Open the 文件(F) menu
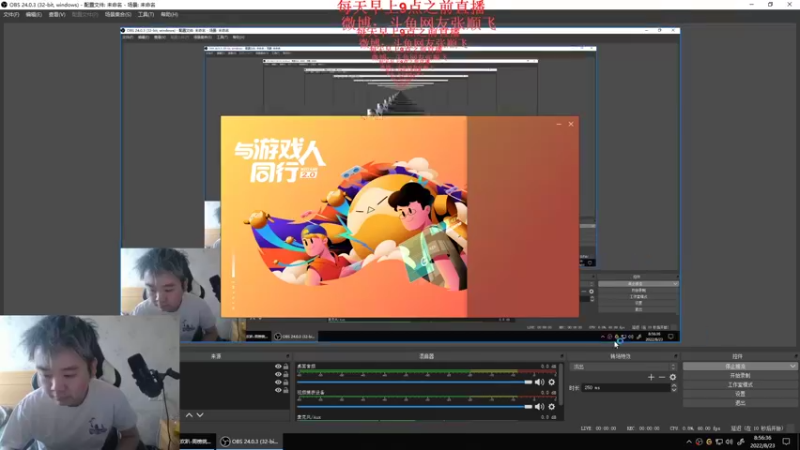The height and width of the screenshot is (450, 800). [11, 14]
